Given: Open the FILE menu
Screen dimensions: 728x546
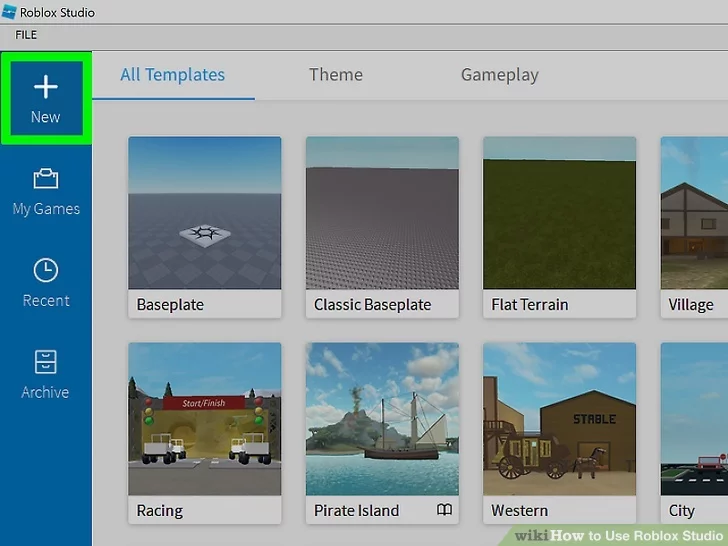Looking at the screenshot, I should (26, 35).
